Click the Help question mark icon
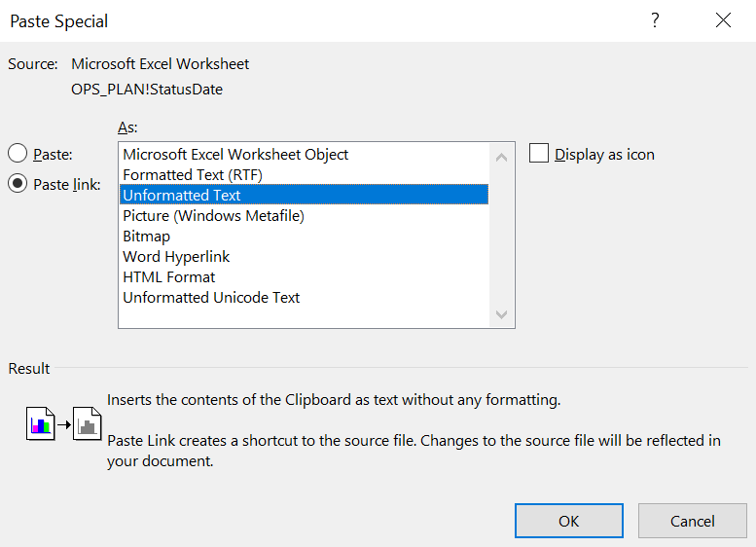 coord(656,20)
